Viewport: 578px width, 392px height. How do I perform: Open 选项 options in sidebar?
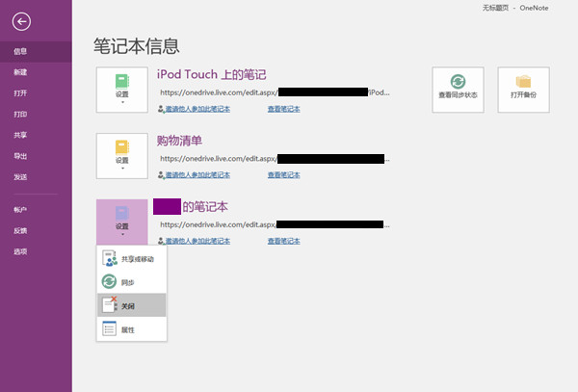coord(36,252)
